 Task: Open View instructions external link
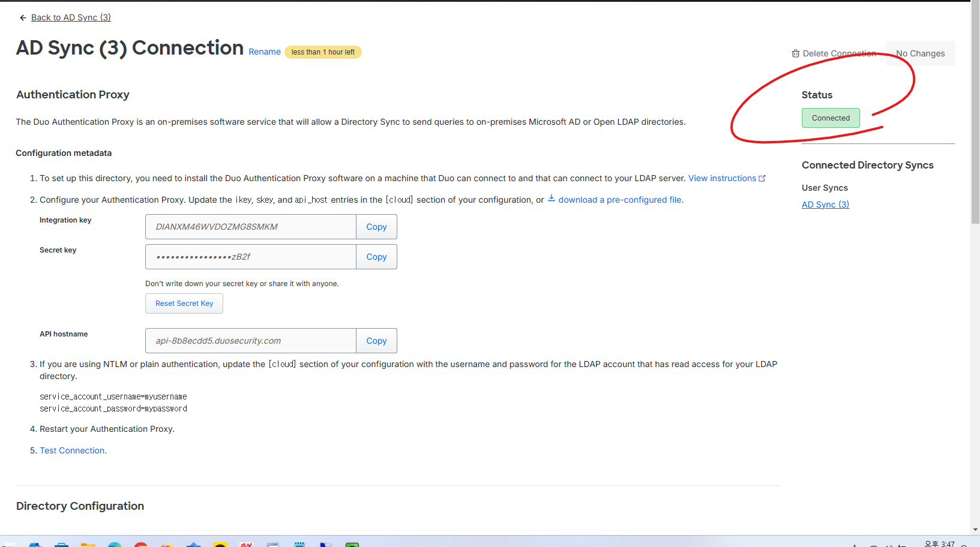click(x=727, y=178)
